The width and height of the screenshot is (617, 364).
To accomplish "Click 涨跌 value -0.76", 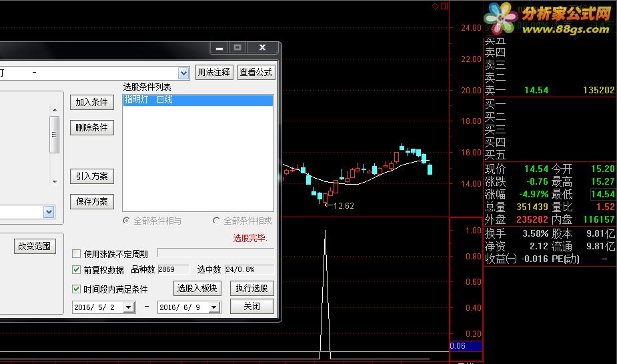I will click(537, 181).
